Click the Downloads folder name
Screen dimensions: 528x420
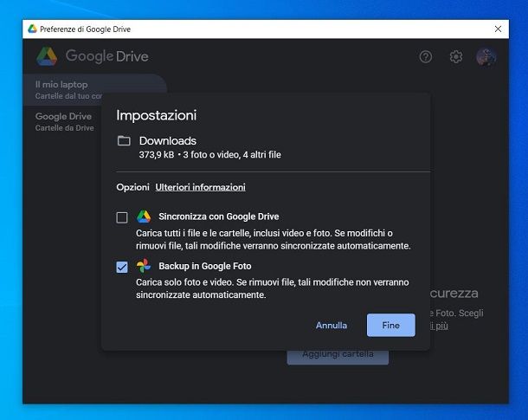point(168,141)
